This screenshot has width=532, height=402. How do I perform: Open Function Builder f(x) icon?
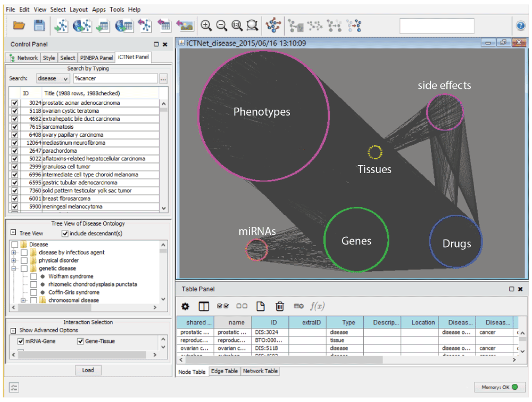318,306
